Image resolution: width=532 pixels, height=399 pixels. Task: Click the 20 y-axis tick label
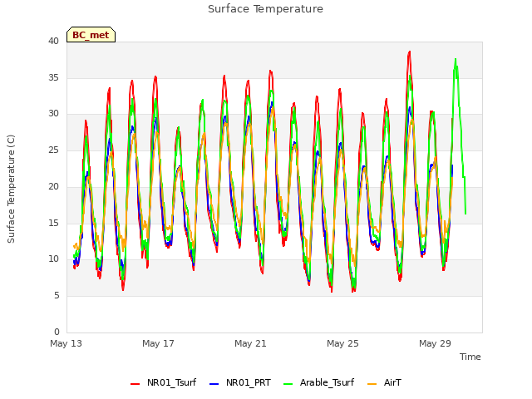click(53, 186)
